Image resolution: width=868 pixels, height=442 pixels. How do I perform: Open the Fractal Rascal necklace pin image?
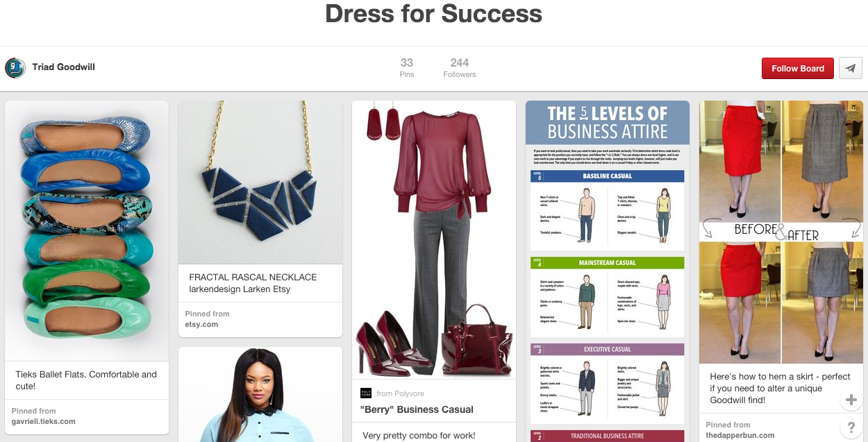[x=260, y=182]
